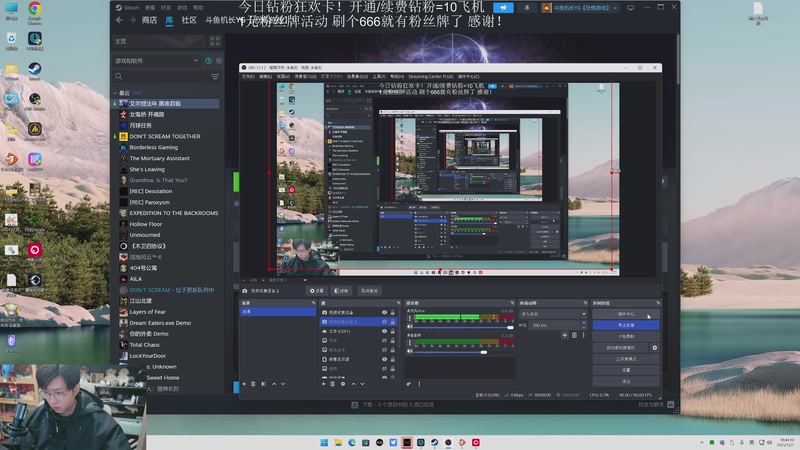Toggle lock on text (GDI+) source
The image size is (800, 450).
pyautogui.click(x=392, y=331)
